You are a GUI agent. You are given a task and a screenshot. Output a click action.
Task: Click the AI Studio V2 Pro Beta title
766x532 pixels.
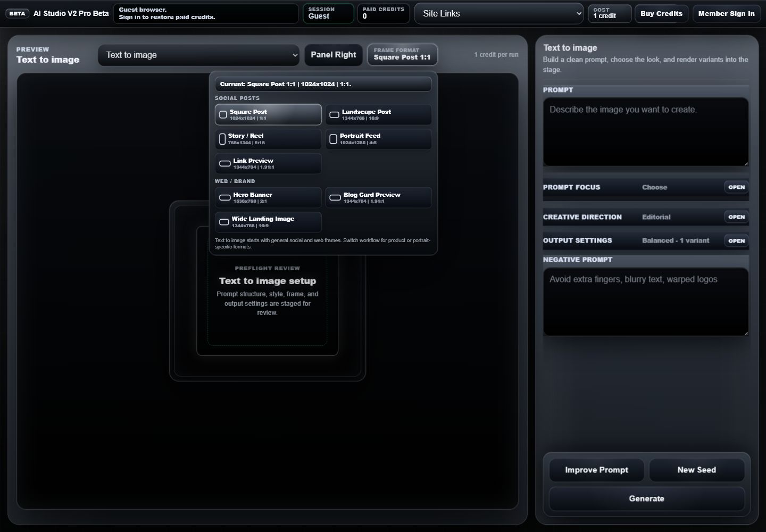71,14
